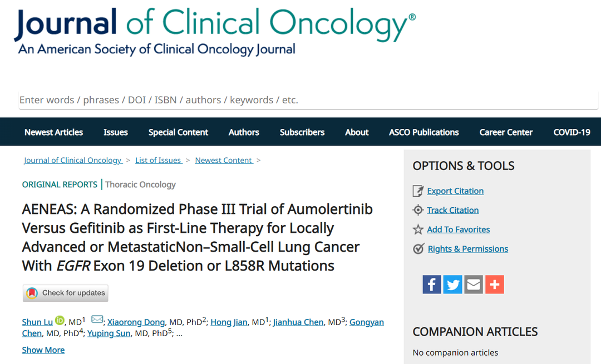Open Shun Lu's ORCID iD icon

[x=60, y=320]
